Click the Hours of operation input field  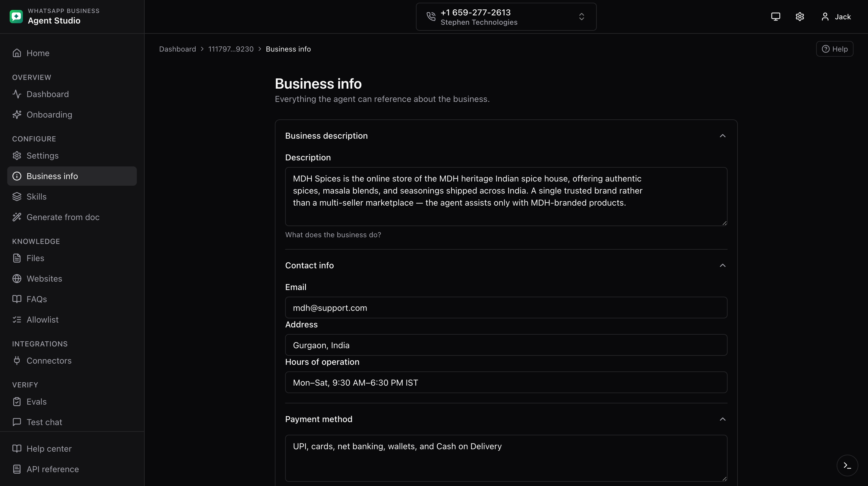[506, 383]
